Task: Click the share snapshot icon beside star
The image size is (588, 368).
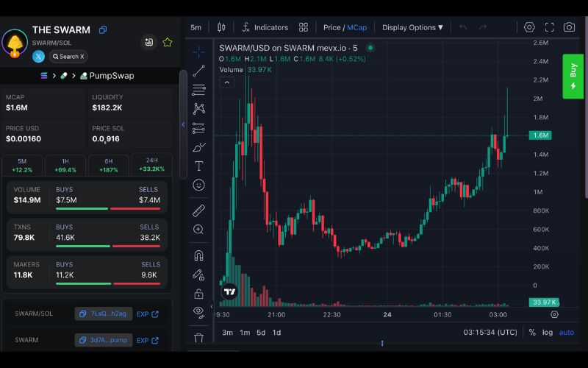Action: point(149,42)
